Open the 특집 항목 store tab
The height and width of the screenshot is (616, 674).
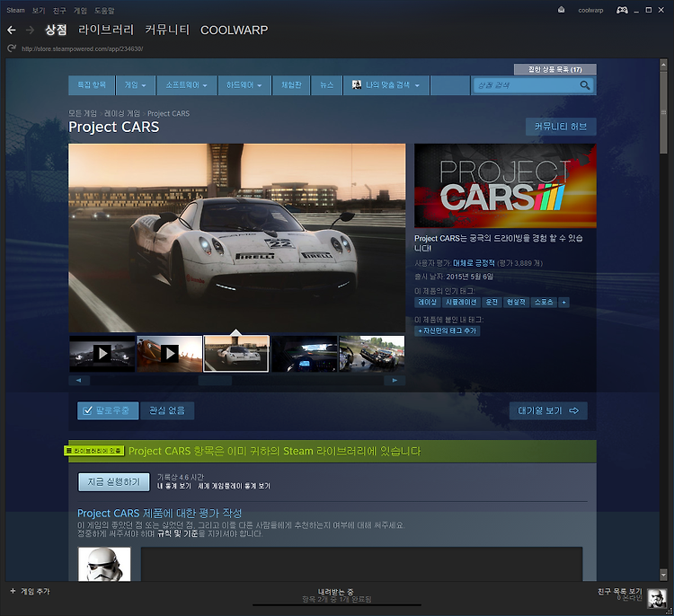tap(92, 85)
